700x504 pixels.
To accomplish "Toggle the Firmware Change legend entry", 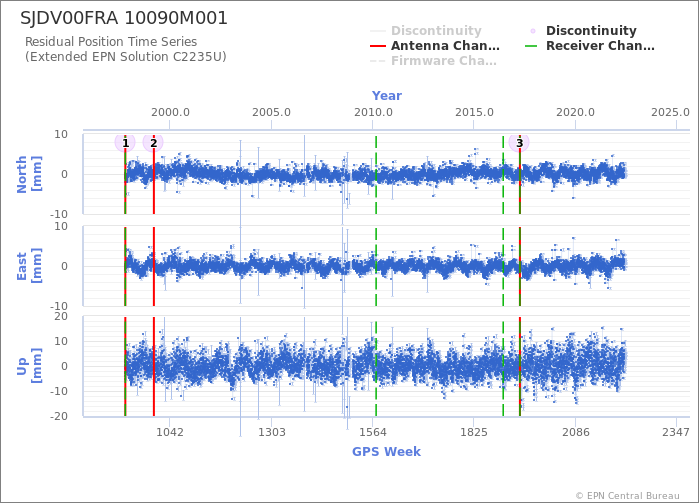I will point(433,61).
